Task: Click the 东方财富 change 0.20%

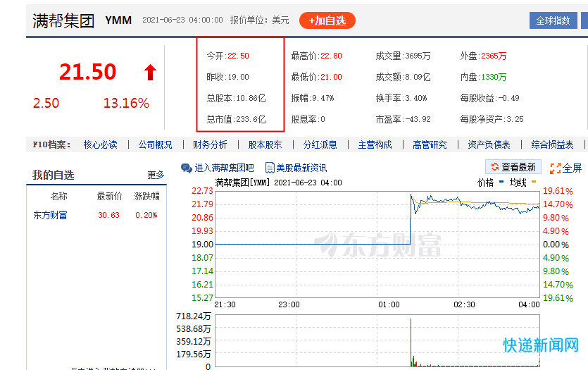Action: [146, 215]
